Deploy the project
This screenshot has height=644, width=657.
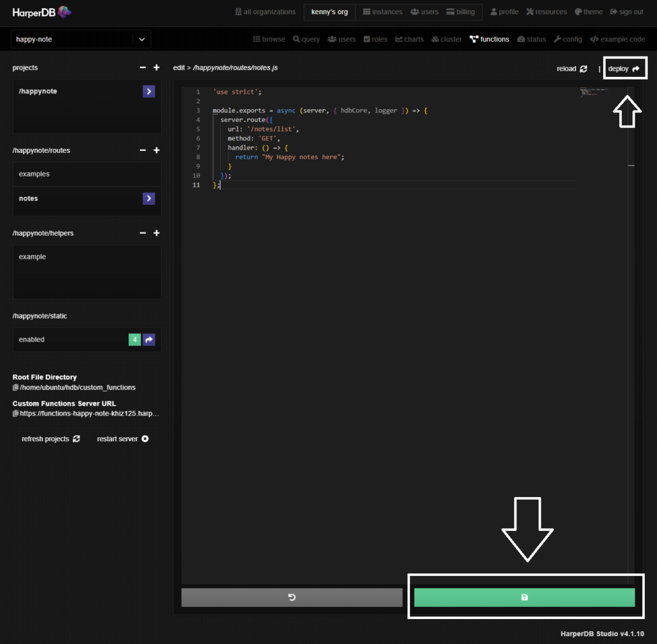click(x=624, y=69)
